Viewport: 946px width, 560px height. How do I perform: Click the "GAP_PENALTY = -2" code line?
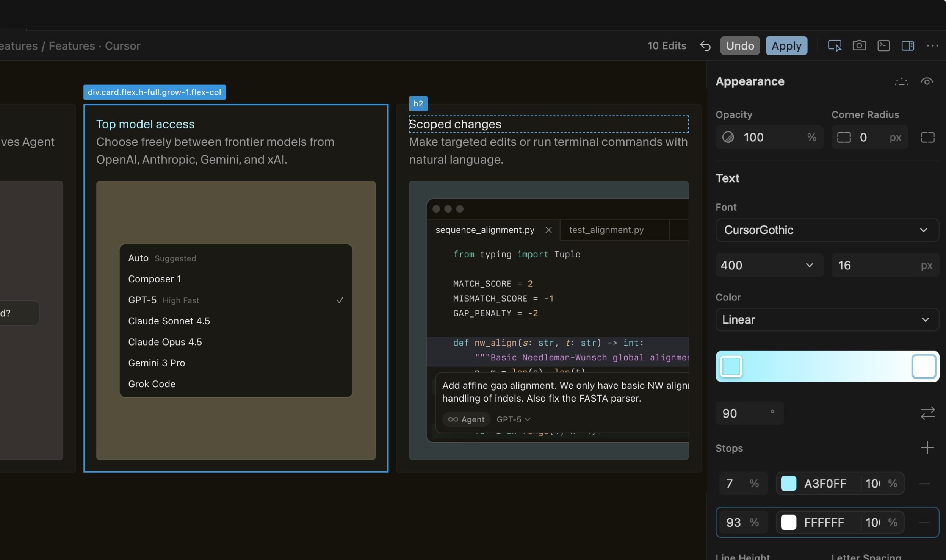coord(495,313)
